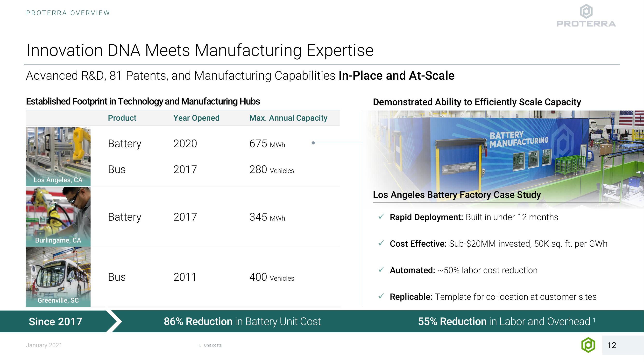The width and height of the screenshot is (644, 362).
Task: Click Battery in the Los Angeles row
Action: point(125,144)
